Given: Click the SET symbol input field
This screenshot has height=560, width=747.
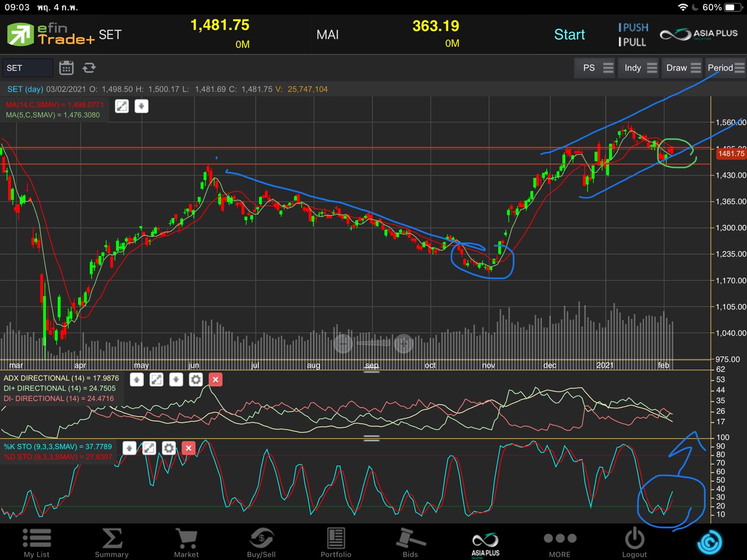Looking at the screenshot, I should click(x=27, y=68).
